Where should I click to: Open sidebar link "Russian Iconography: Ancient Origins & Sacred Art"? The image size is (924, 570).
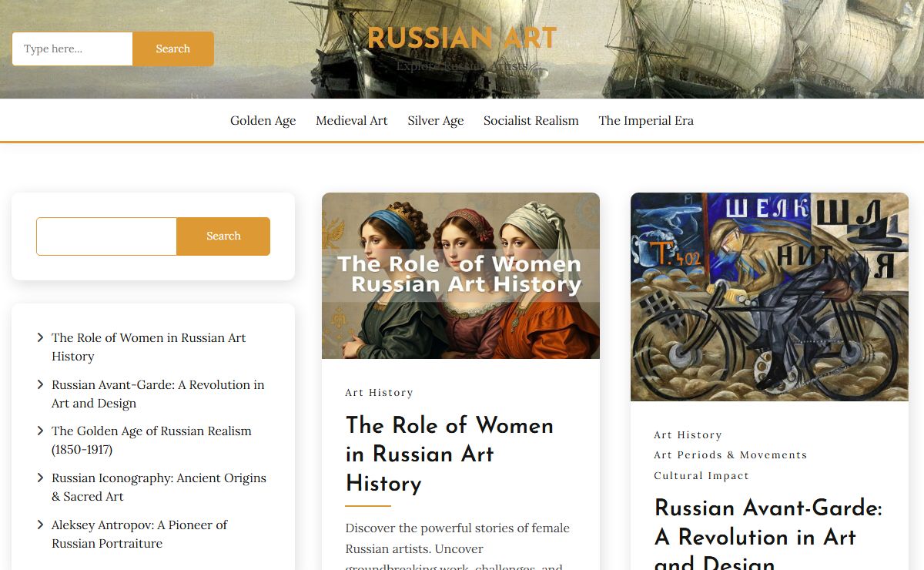click(x=159, y=487)
